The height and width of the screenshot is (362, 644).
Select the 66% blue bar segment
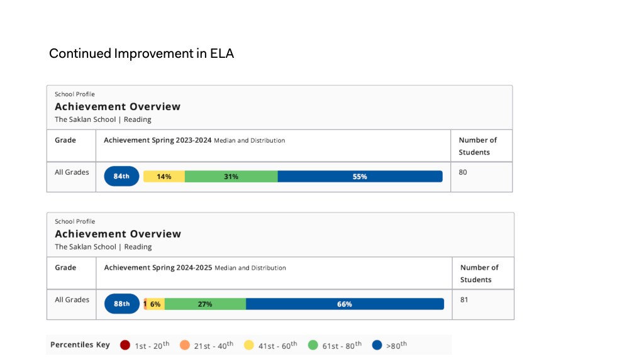coord(345,304)
